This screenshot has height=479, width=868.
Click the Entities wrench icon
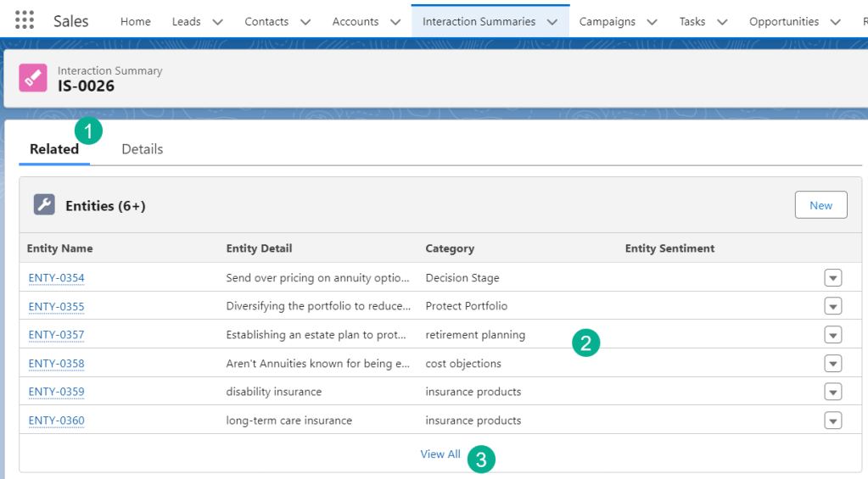pyautogui.click(x=44, y=205)
